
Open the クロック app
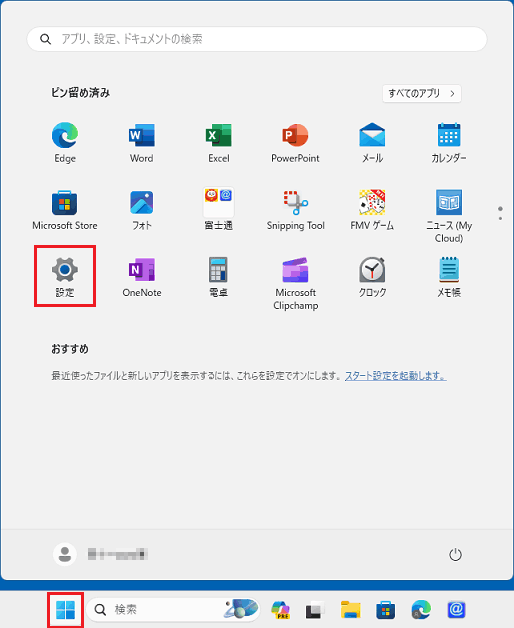372,277
